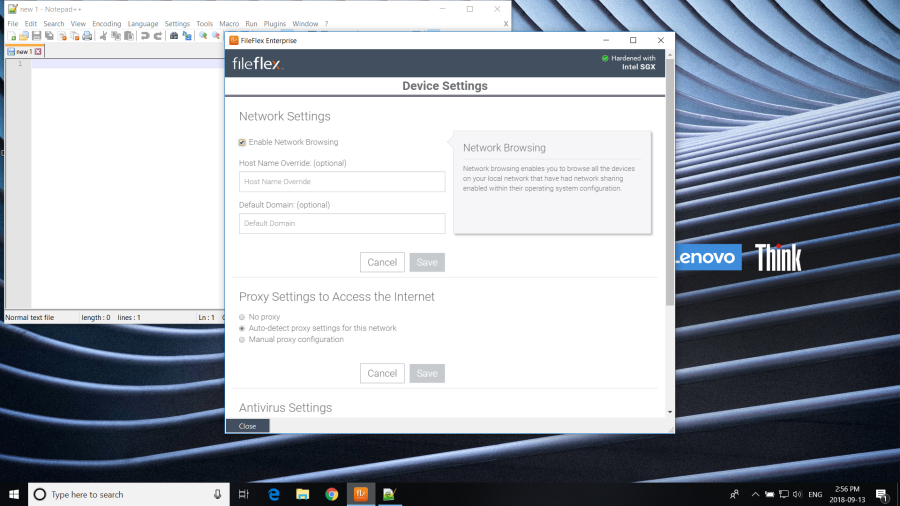Click the Zoom Out icon in Notepad++
900x506 pixels.
(x=216, y=36)
